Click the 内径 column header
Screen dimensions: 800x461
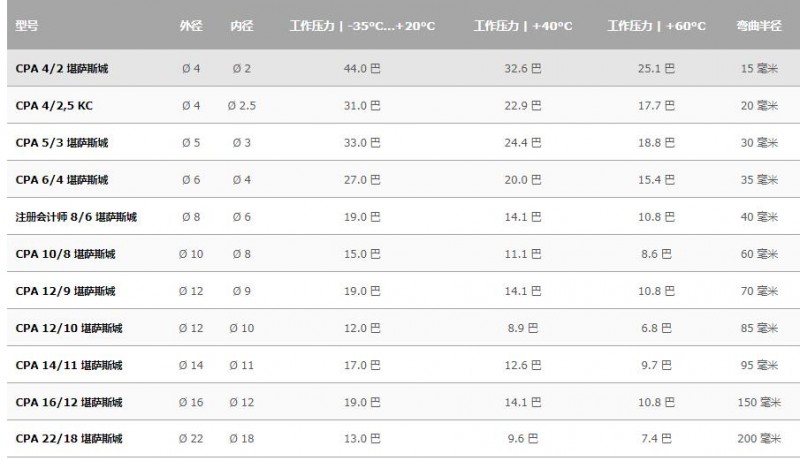(241, 25)
